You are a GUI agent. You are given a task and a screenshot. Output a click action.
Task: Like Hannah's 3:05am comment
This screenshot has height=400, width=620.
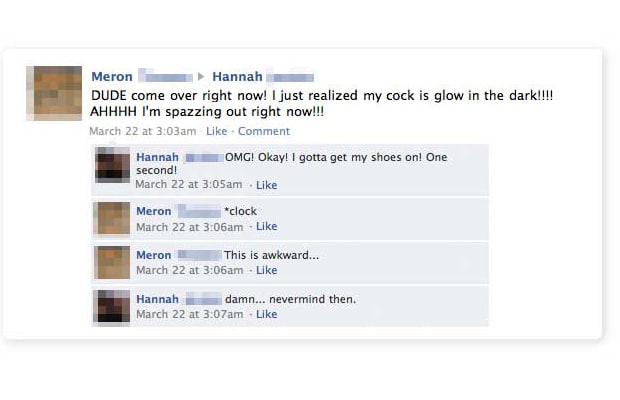(x=267, y=185)
